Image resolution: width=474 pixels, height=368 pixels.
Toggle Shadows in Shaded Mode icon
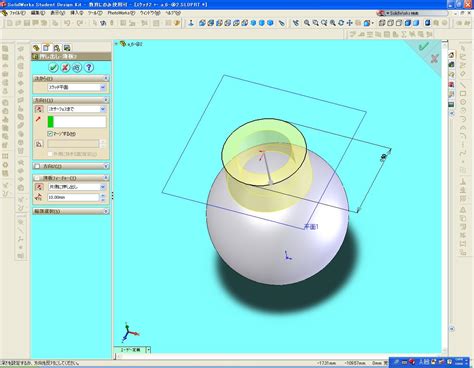428,23
